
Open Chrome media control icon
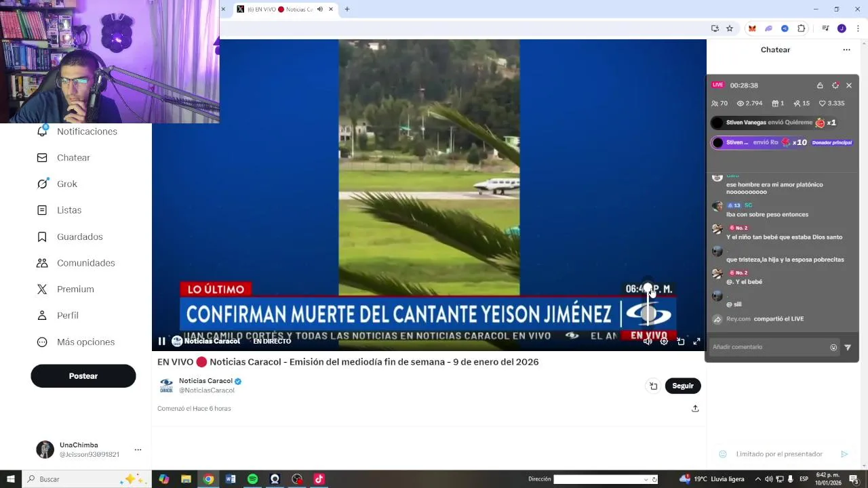pyautogui.click(x=825, y=28)
